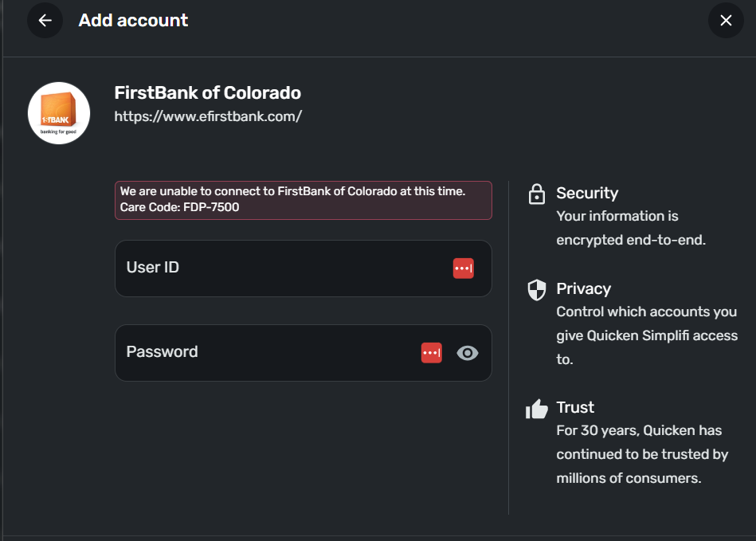Click the User ID input field
Image resolution: width=756 pixels, height=541 pixels.
click(x=279, y=269)
